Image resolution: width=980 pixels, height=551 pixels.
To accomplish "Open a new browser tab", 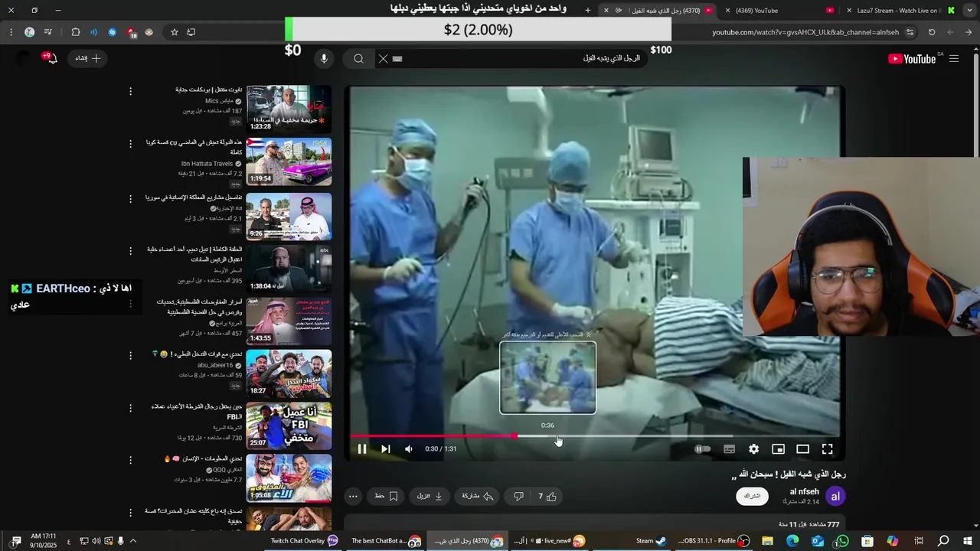I will pos(588,10).
